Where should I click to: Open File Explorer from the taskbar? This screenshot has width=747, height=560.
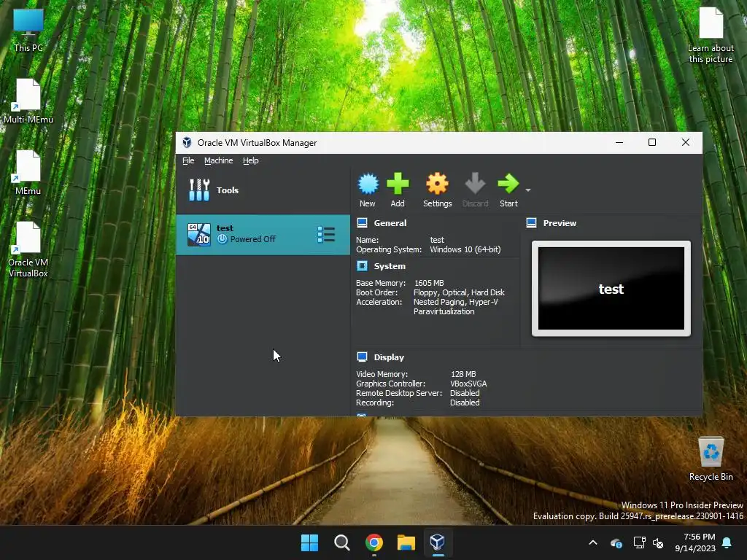[x=406, y=542]
